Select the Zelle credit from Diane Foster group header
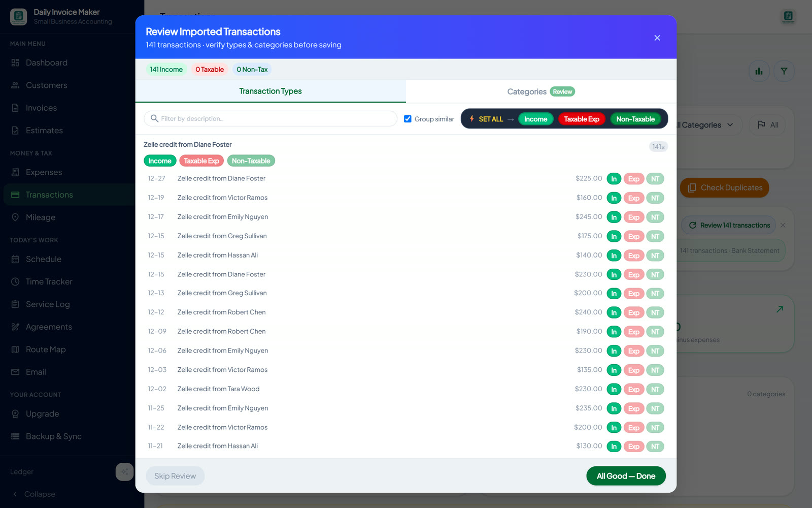Viewport: 812px width, 508px height. tap(188, 145)
